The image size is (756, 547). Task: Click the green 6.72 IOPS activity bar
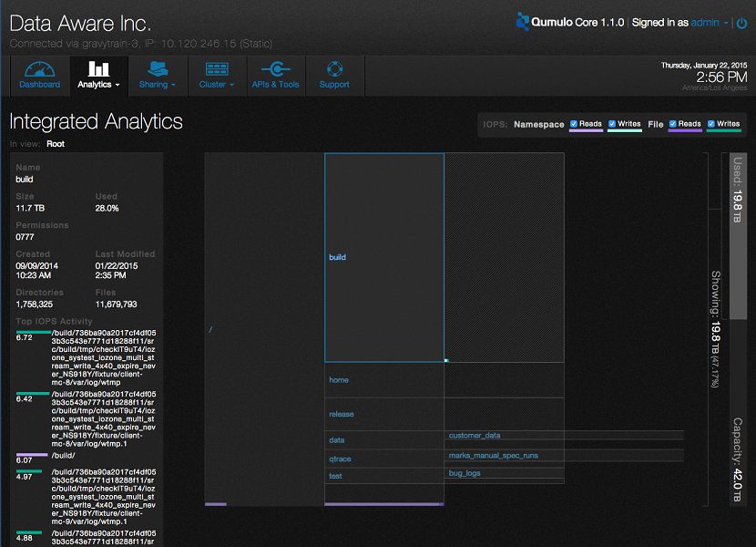pyautogui.click(x=34, y=332)
